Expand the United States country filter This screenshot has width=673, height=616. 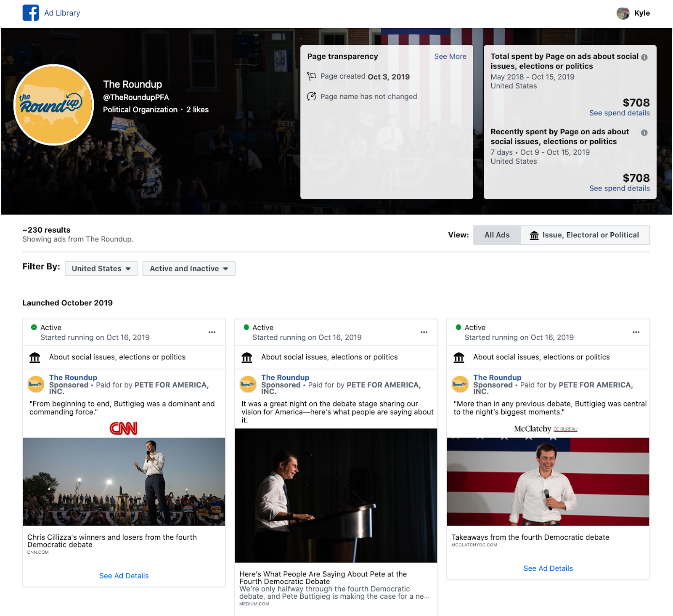click(101, 268)
